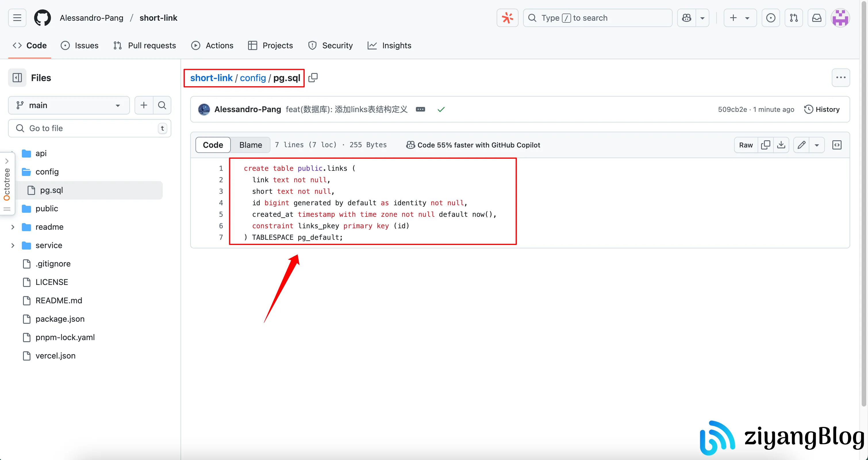The image size is (868, 460).
Task: Open the Copilot promo link in the toolbar
Action: 473,145
